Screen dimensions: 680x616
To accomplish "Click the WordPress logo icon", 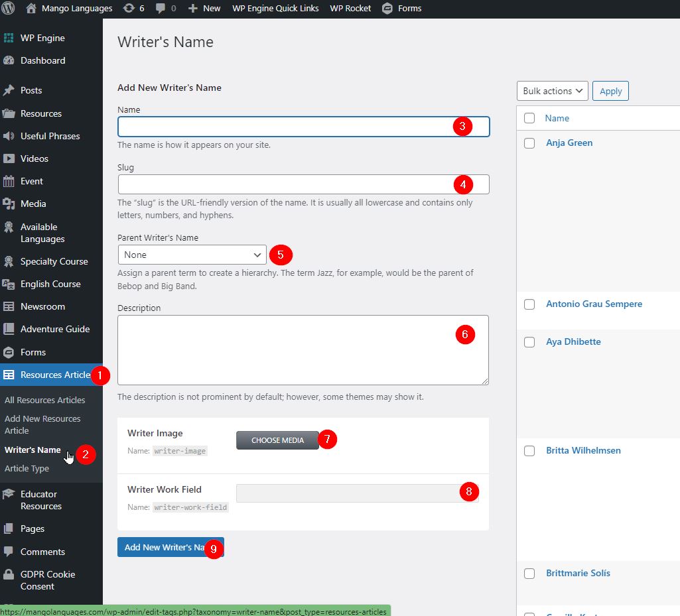I will tap(9, 9).
